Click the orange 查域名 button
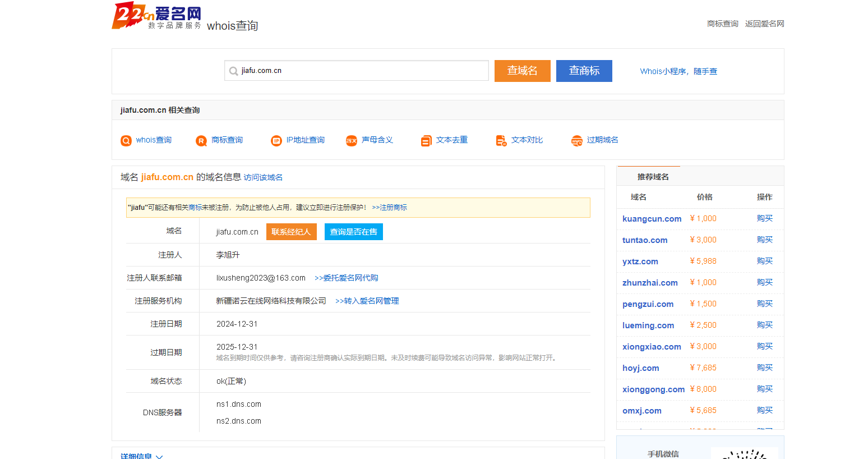Screen dimensions: 868x459 pyautogui.click(x=523, y=71)
